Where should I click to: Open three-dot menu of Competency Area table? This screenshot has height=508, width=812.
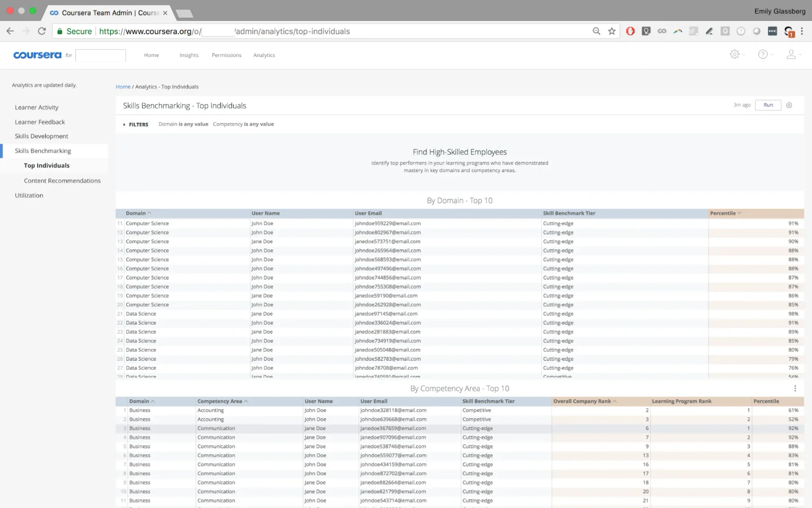[795, 388]
